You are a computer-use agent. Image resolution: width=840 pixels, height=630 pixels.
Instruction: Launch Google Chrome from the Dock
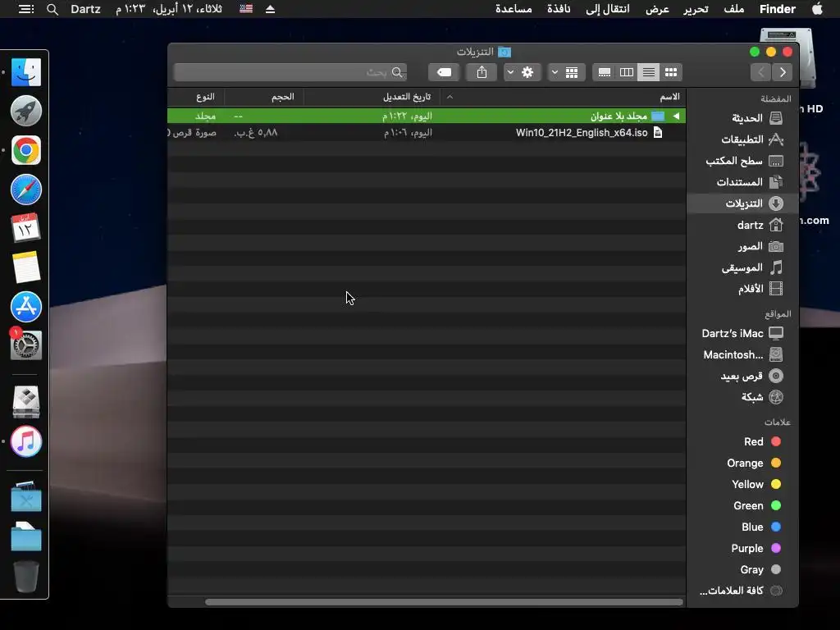25,150
